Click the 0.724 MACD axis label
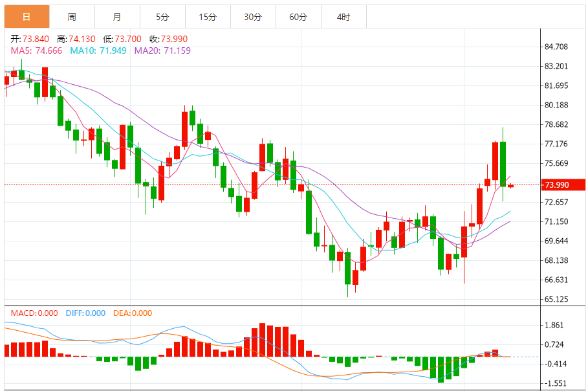This screenshot has height=391, width=588. pyautogui.click(x=554, y=345)
